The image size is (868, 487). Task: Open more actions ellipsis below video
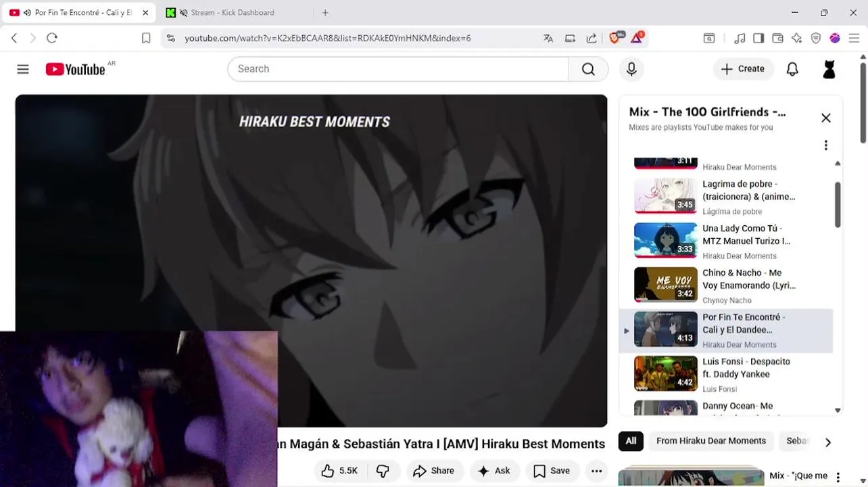(596, 471)
